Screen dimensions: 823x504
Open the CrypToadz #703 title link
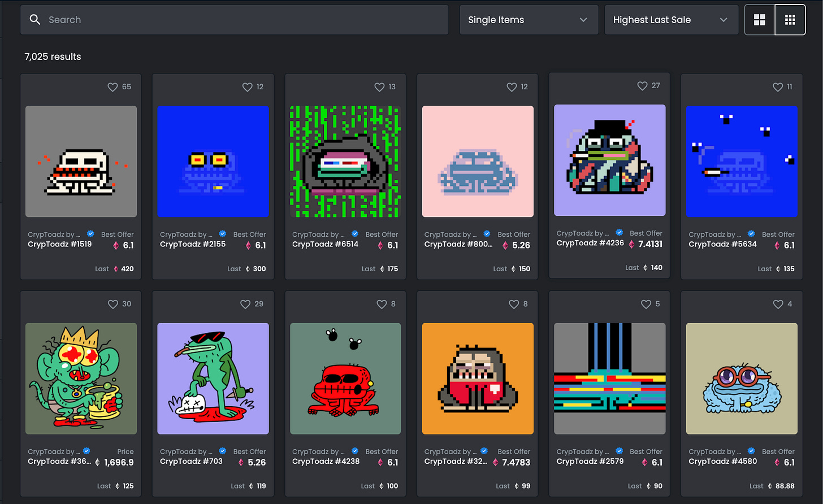coord(191,461)
